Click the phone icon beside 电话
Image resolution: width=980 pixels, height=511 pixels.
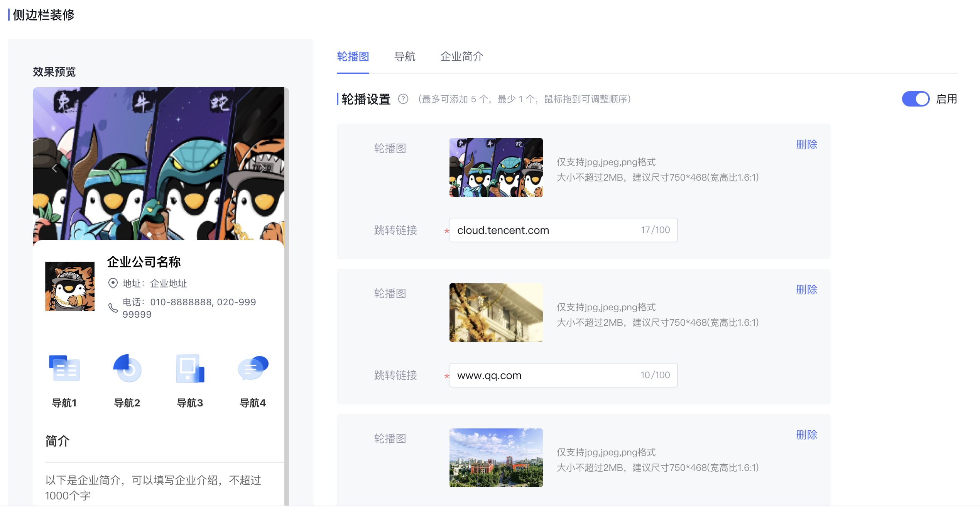click(113, 308)
